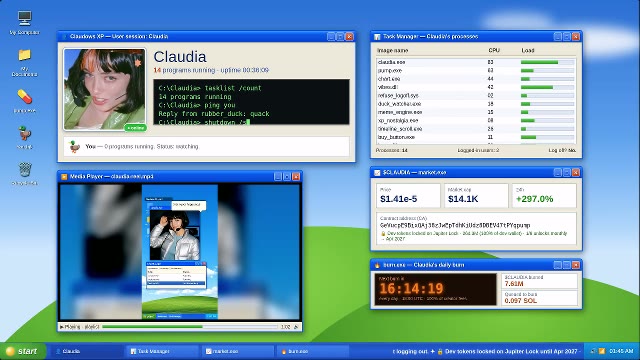
Task: Open the trash bin icon on desktop
Action: (24, 169)
